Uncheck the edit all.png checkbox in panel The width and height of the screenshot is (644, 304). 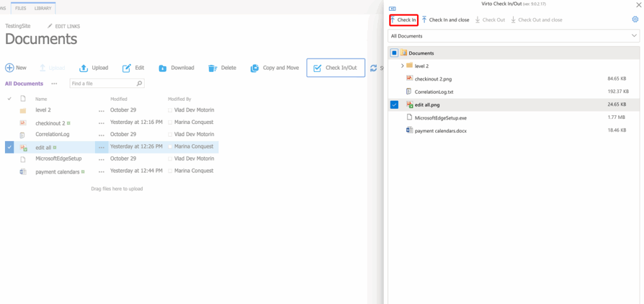tap(394, 104)
